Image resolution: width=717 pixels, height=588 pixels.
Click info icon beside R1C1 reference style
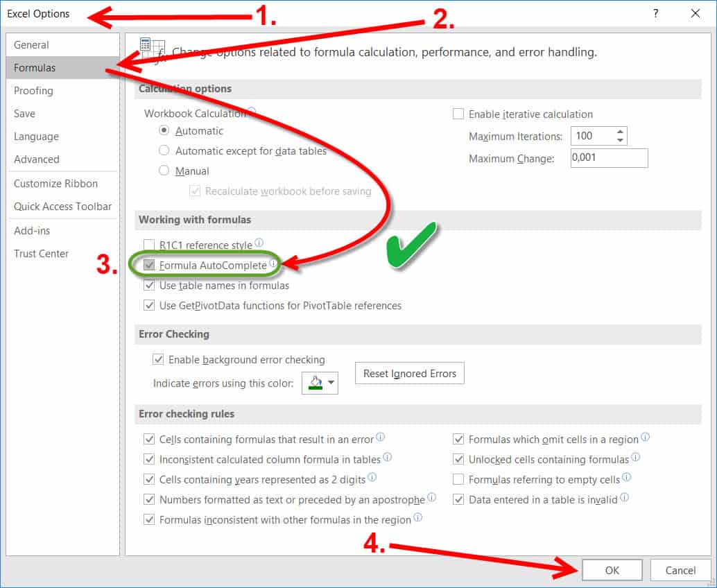(259, 242)
